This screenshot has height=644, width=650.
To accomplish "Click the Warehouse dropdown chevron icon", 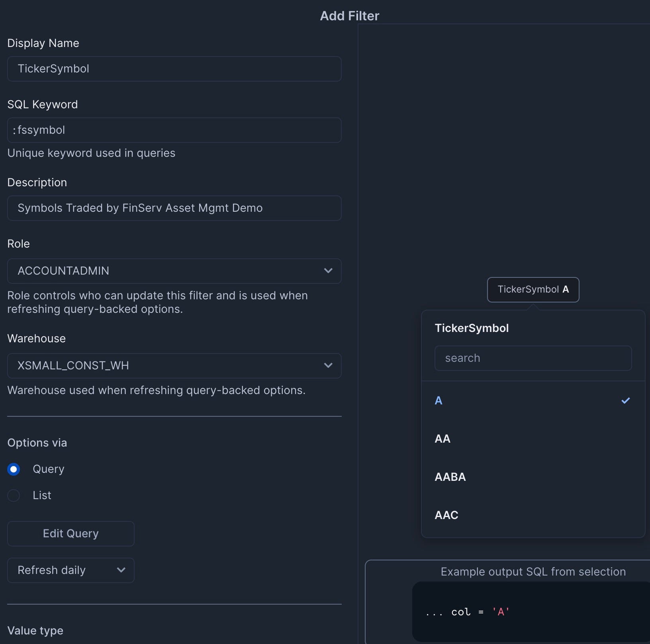I will coord(328,366).
